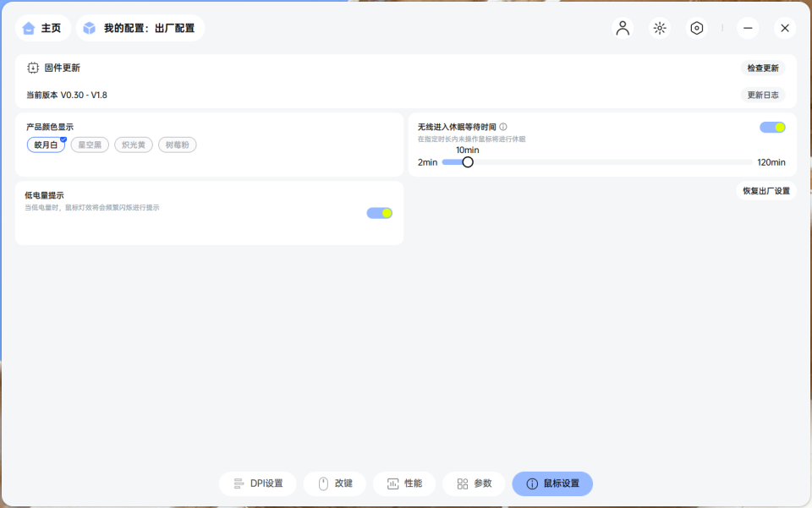
Task: Open the 更新日志 button
Action: tap(763, 95)
